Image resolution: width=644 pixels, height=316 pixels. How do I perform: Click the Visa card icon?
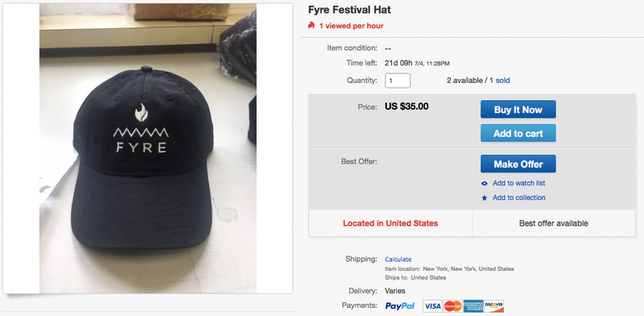[432, 306]
